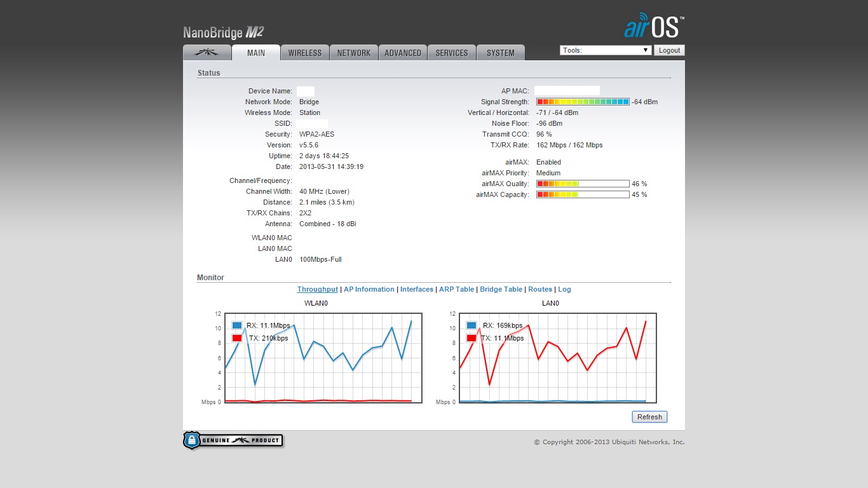Viewport: 868px width, 488px height.
Task: Refresh the monitor data
Action: [649, 417]
